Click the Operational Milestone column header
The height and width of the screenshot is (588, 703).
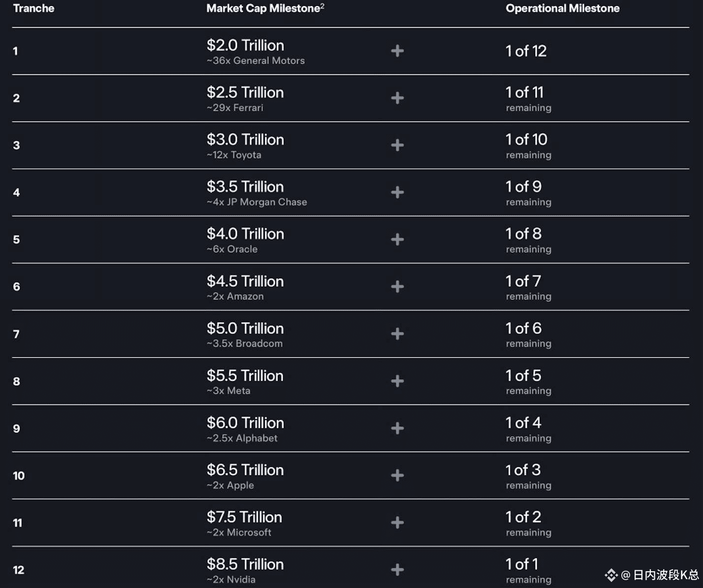(563, 8)
